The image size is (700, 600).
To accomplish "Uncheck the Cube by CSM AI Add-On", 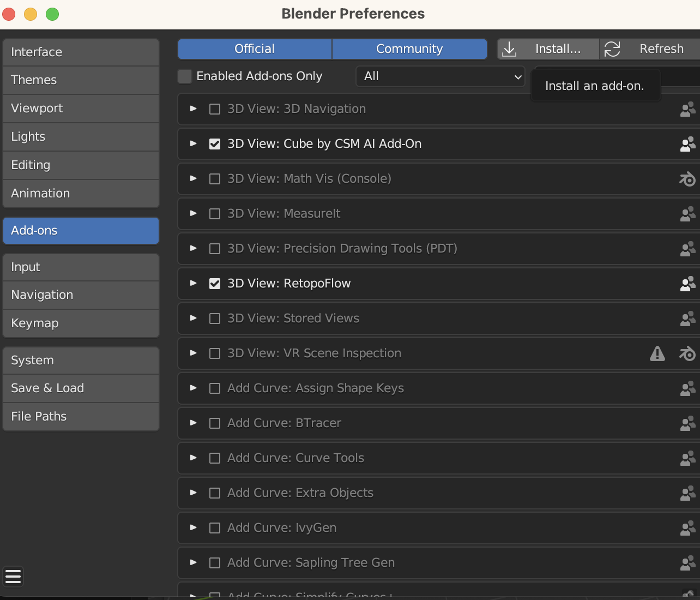I will point(214,144).
